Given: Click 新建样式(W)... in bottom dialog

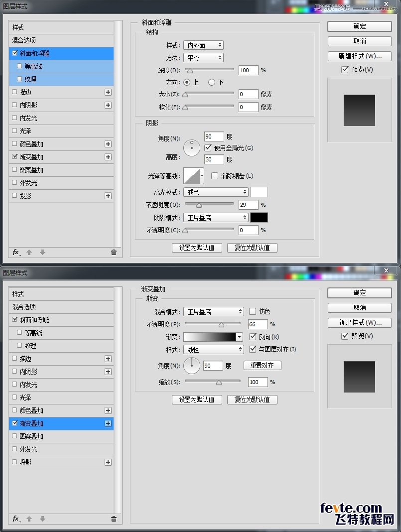Looking at the screenshot, I should (x=360, y=323).
